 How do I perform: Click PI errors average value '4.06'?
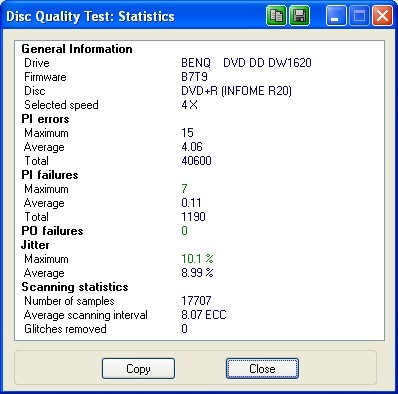pos(192,147)
